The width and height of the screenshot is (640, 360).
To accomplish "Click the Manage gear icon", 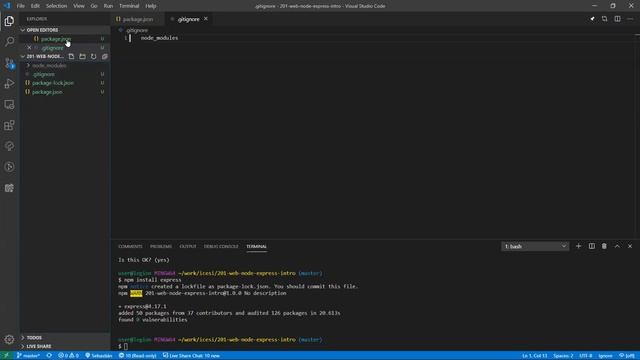I will tap(9, 339).
